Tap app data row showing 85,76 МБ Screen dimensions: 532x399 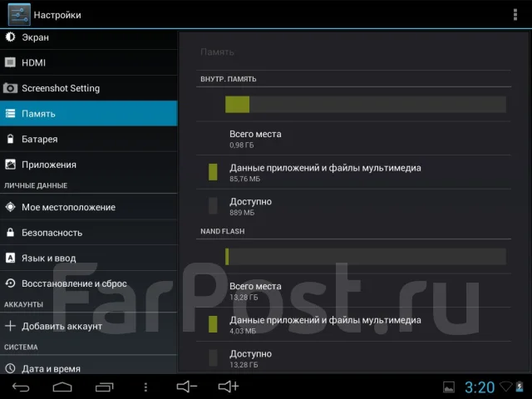pyautogui.click(x=353, y=172)
